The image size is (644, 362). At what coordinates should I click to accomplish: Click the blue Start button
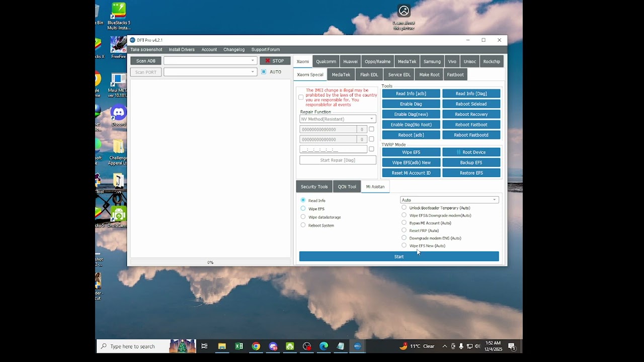tap(399, 256)
